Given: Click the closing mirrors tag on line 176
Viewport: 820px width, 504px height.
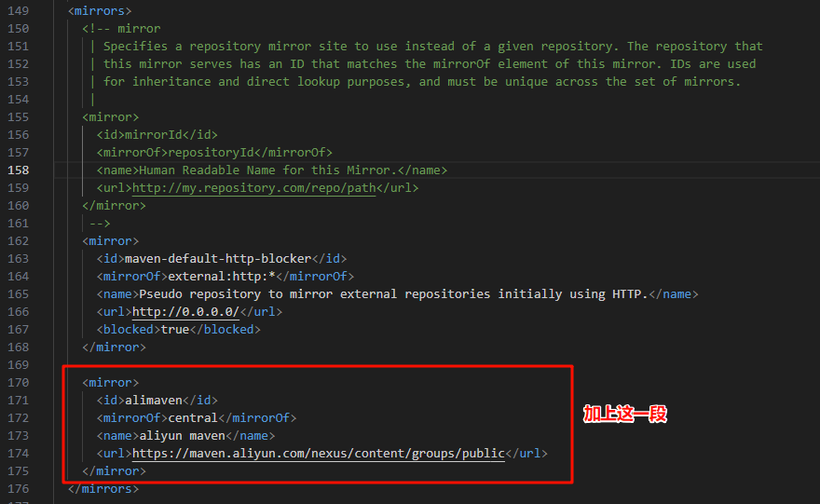Looking at the screenshot, I should coord(103,489).
